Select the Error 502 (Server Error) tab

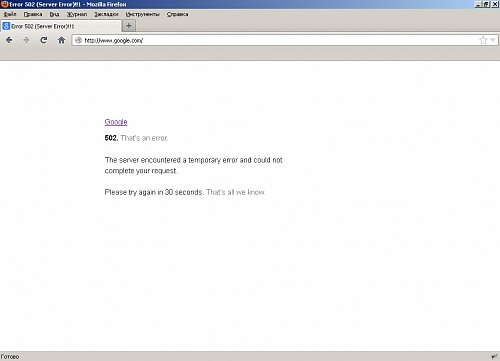[x=61, y=26]
